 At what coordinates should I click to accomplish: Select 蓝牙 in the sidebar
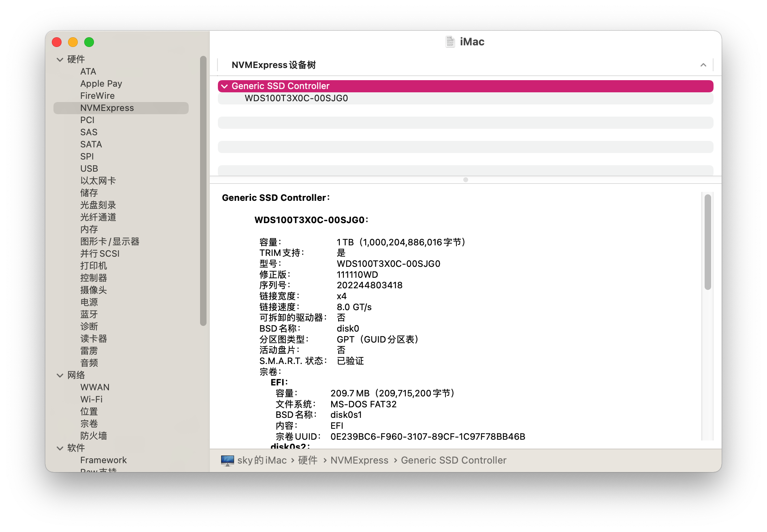[x=89, y=315]
